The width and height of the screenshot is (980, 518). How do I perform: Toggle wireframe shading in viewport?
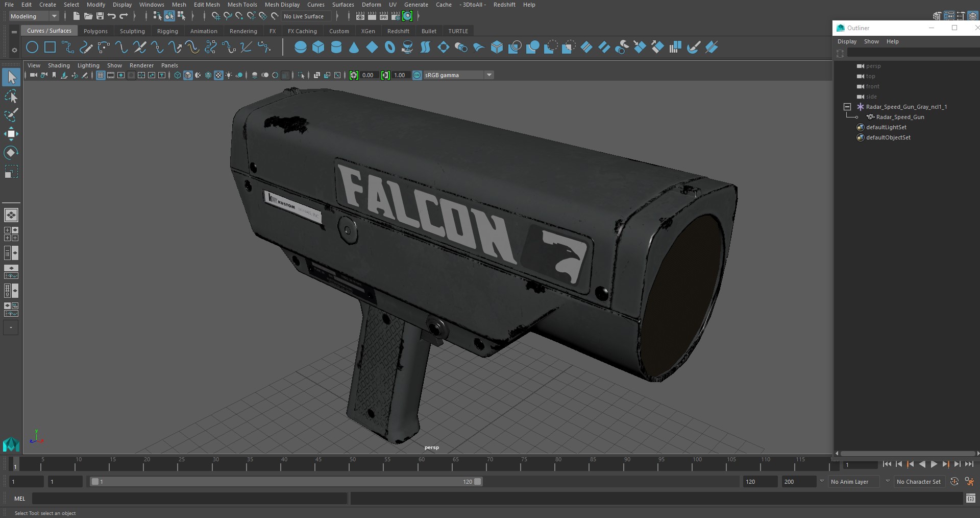click(178, 75)
